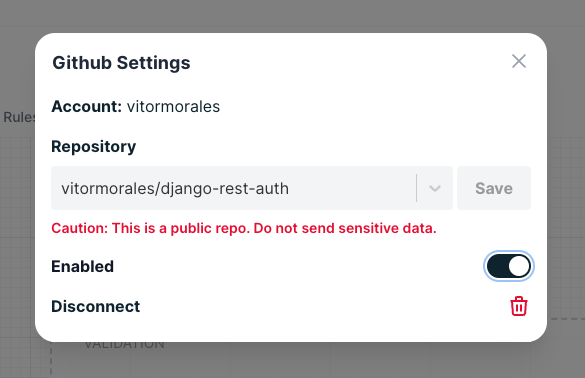Open the vitormorales/django-rest-auth repository selector
Screen dimensions: 585x378
(252, 188)
